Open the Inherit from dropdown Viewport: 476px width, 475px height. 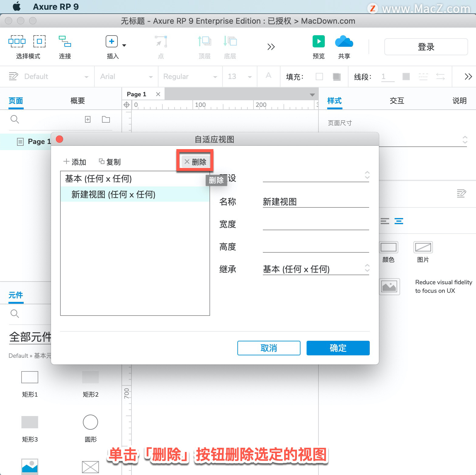click(316, 269)
